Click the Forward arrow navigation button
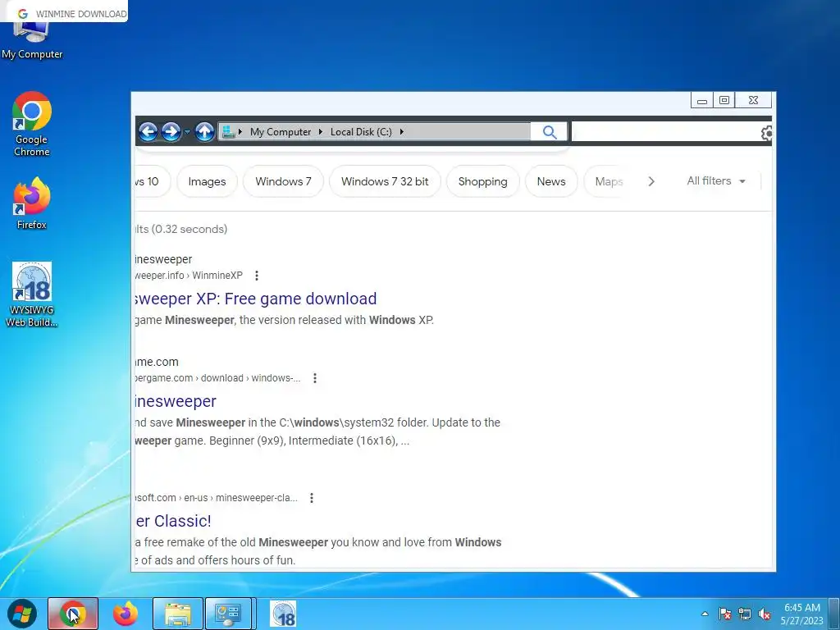Viewport: 840px width, 630px height. click(171, 132)
